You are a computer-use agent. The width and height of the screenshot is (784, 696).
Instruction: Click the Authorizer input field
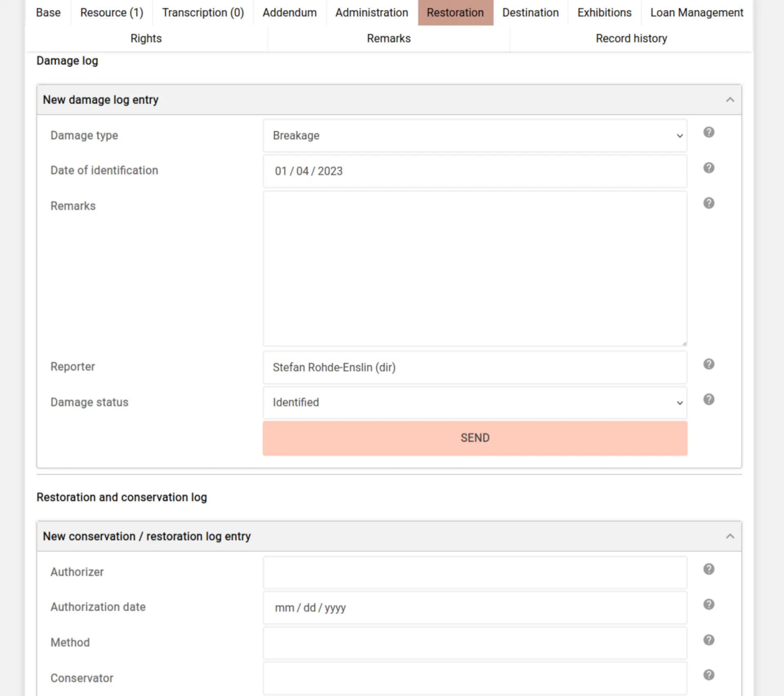[475, 572]
